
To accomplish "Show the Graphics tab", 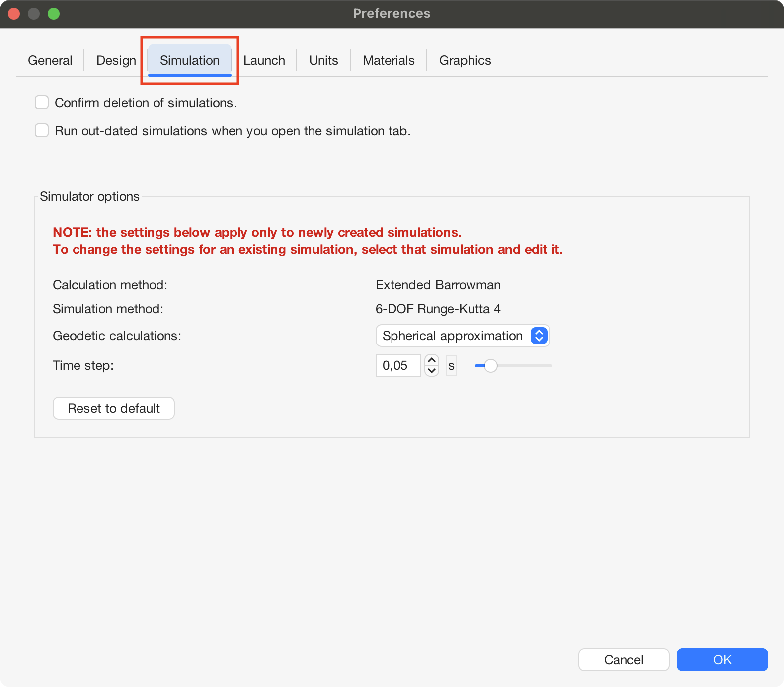I will tap(465, 60).
